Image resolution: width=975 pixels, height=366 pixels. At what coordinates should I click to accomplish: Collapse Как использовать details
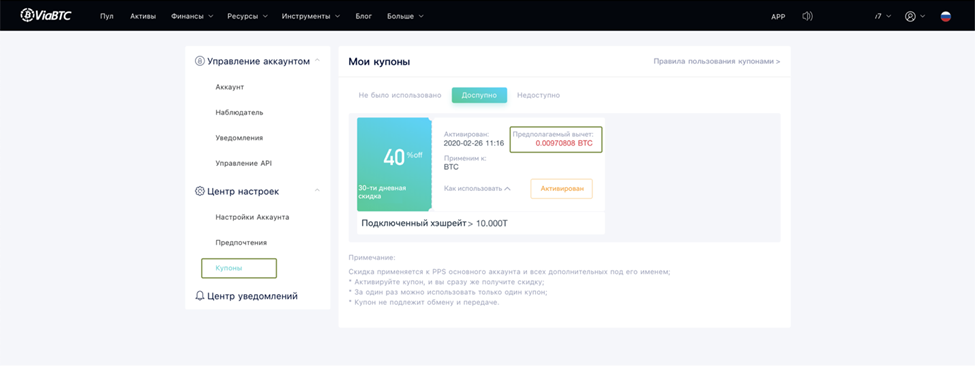(477, 188)
